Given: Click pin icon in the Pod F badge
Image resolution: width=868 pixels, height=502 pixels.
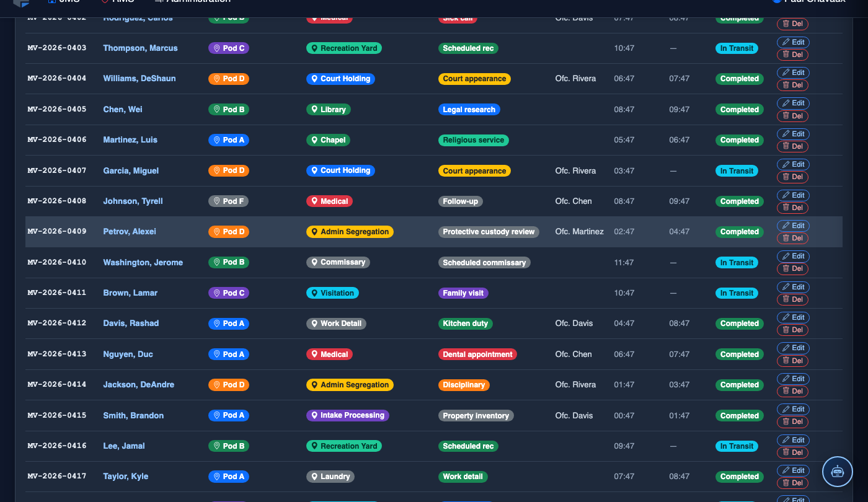Looking at the screenshot, I should 217,201.
